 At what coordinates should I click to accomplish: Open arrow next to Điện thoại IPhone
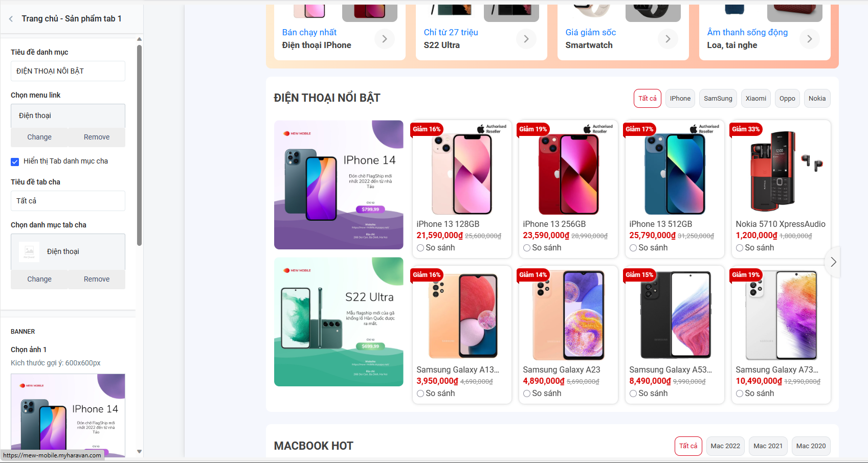(x=385, y=39)
